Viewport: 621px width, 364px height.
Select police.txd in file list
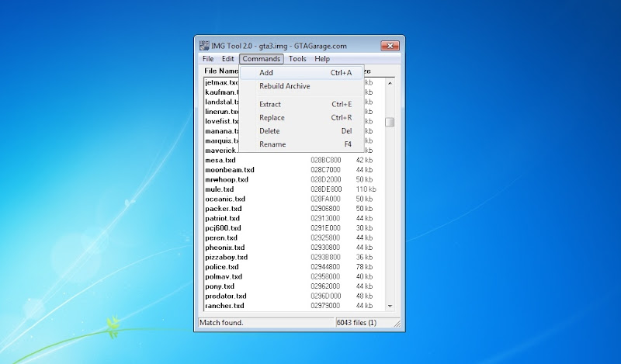point(222,267)
